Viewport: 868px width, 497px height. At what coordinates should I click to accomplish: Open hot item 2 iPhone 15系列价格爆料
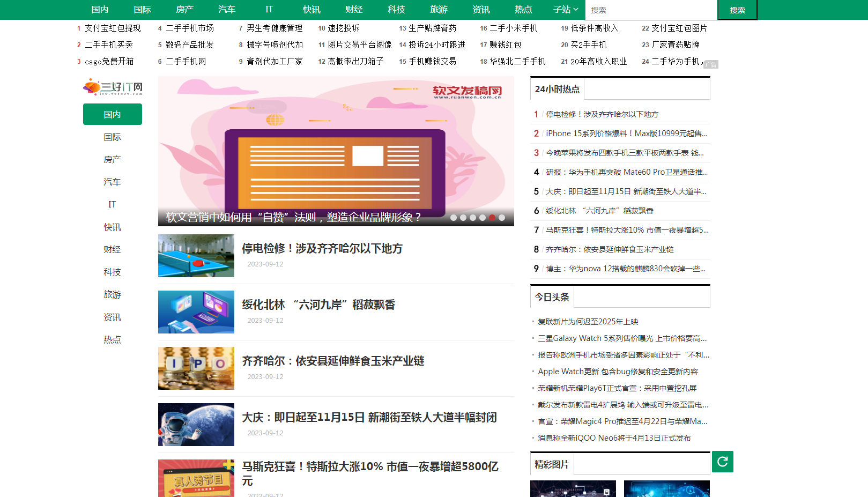click(x=626, y=133)
